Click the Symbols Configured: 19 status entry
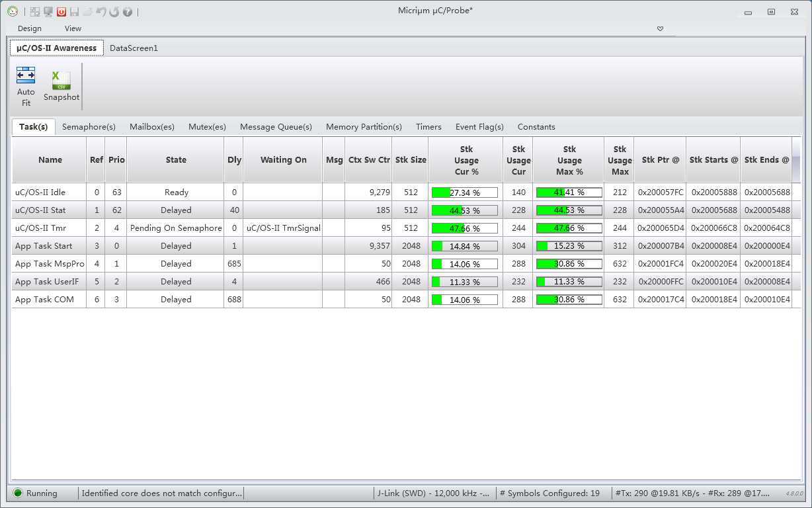812x508 pixels. point(549,493)
